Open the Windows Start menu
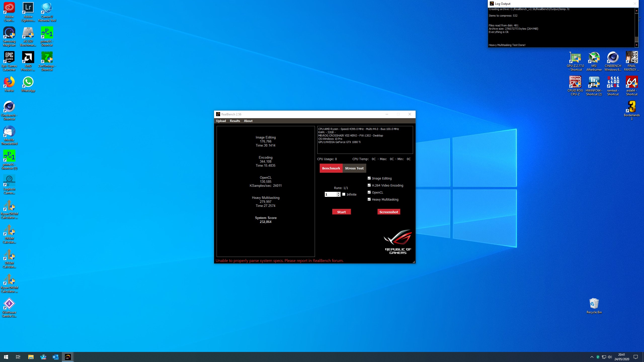Screen dimensions: 644x362 tap(6, 357)
